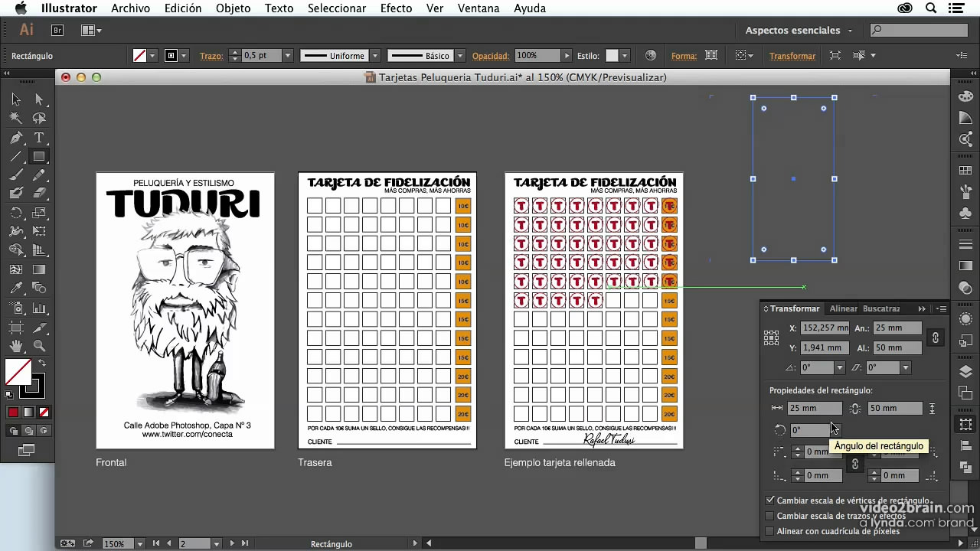Open the shear angle dropdown in Transformar
This screenshot has width=980, height=551.
pos(906,368)
